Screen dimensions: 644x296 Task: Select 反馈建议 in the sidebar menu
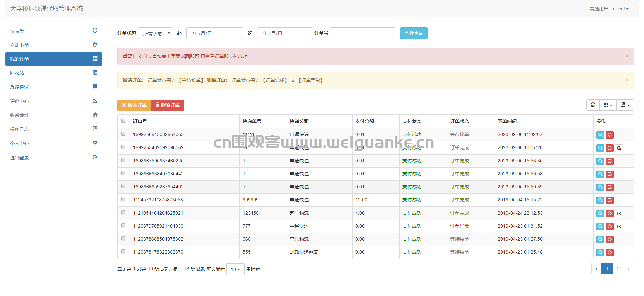click(x=54, y=87)
